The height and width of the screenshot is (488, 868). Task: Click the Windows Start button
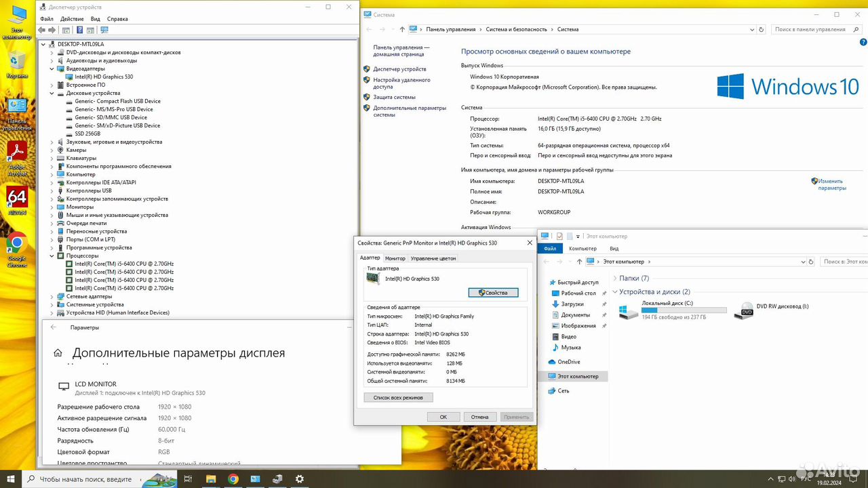(x=10, y=479)
